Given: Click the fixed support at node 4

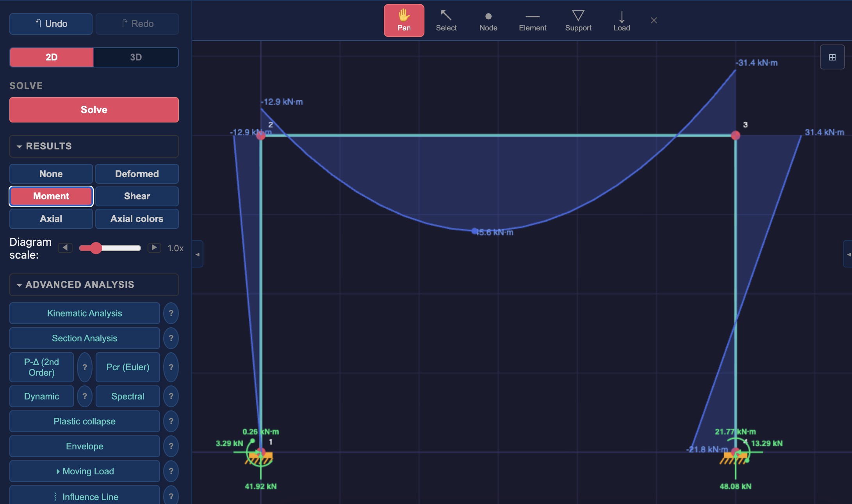Looking at the screenshot, I should [734, 457].
